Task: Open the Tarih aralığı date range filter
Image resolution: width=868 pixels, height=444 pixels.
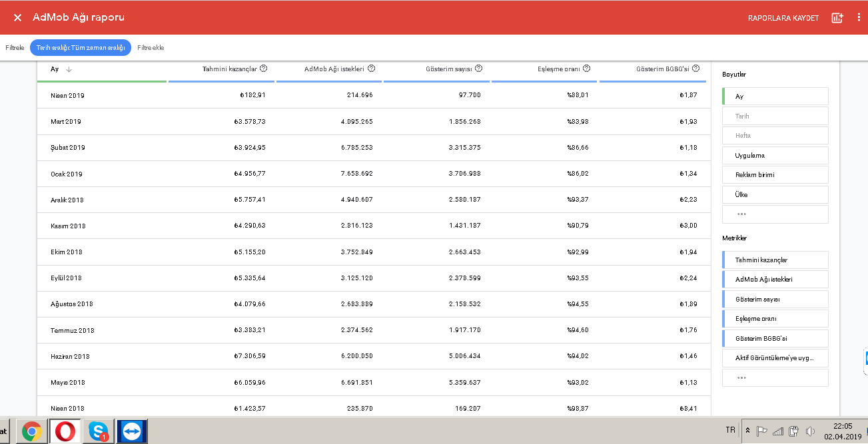Action: point(81,48)
